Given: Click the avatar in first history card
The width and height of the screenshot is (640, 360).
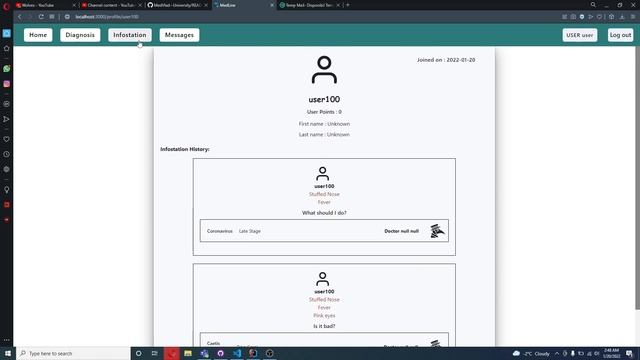Looking at the screenshot, I should [322, 173].
